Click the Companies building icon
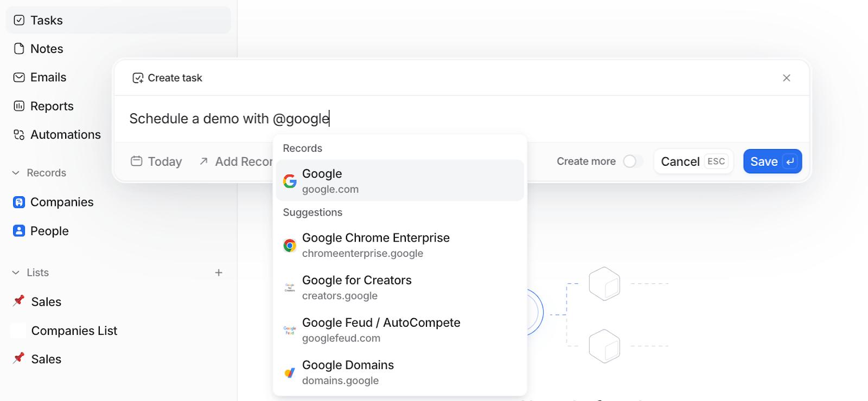Image resolution: width=868 pixels, height=401 pixels. pyautogui.click(x=19, y=202)
